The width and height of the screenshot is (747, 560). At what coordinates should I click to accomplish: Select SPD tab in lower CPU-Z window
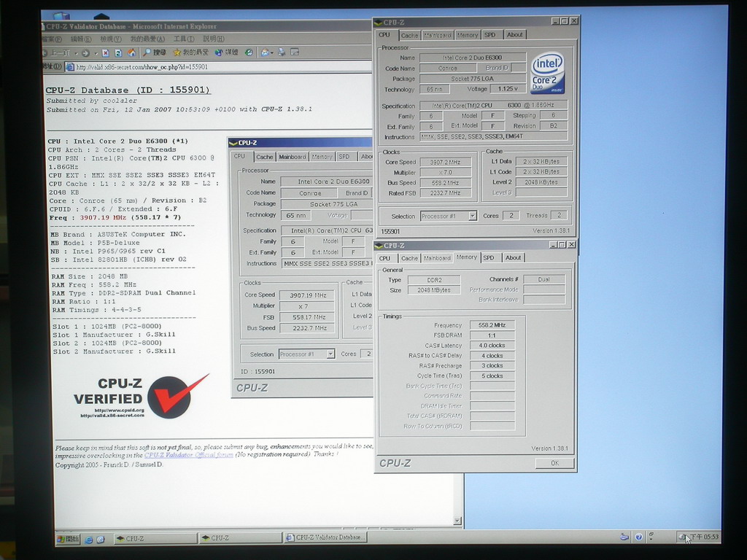[x=488, y=257]
